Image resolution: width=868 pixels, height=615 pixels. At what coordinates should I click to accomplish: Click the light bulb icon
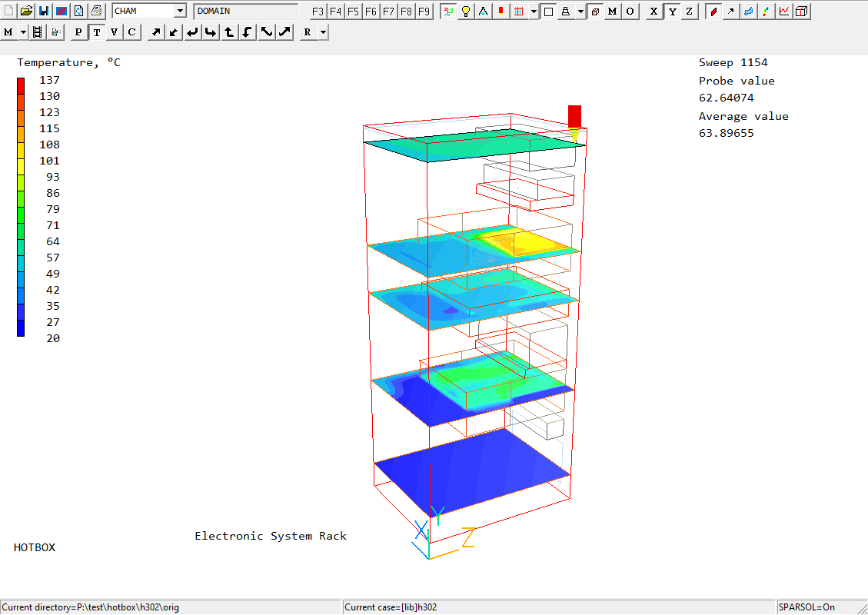(x=465, y=11)
